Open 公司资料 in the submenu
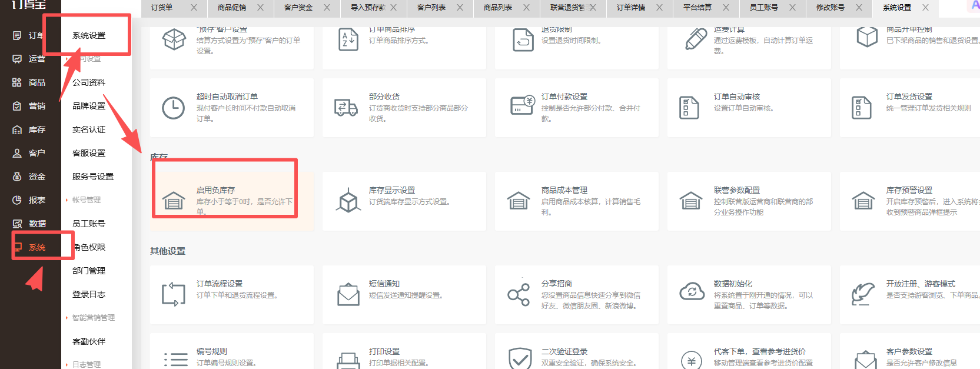 click(89, 82)
